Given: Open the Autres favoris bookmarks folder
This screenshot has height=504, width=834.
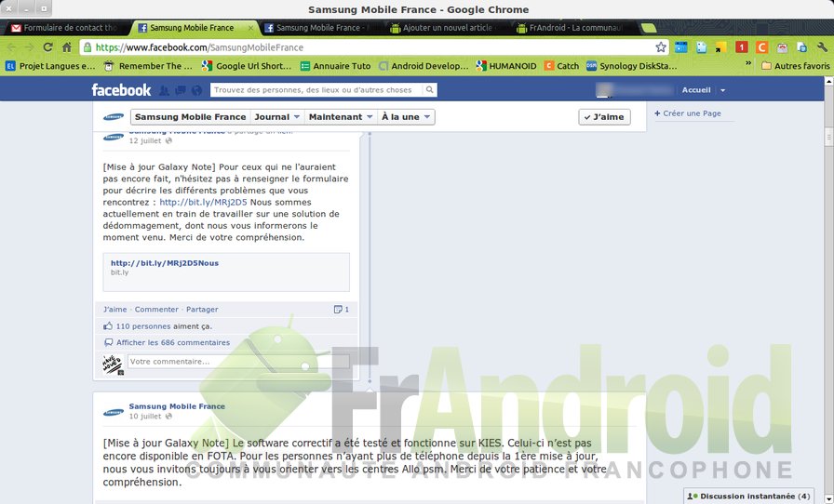Looking at the screenshot, I should [x=795, y=66].
